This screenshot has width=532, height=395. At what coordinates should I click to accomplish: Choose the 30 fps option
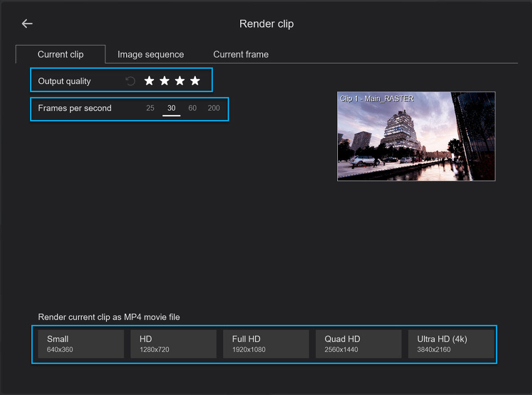(x=171, y=108)
